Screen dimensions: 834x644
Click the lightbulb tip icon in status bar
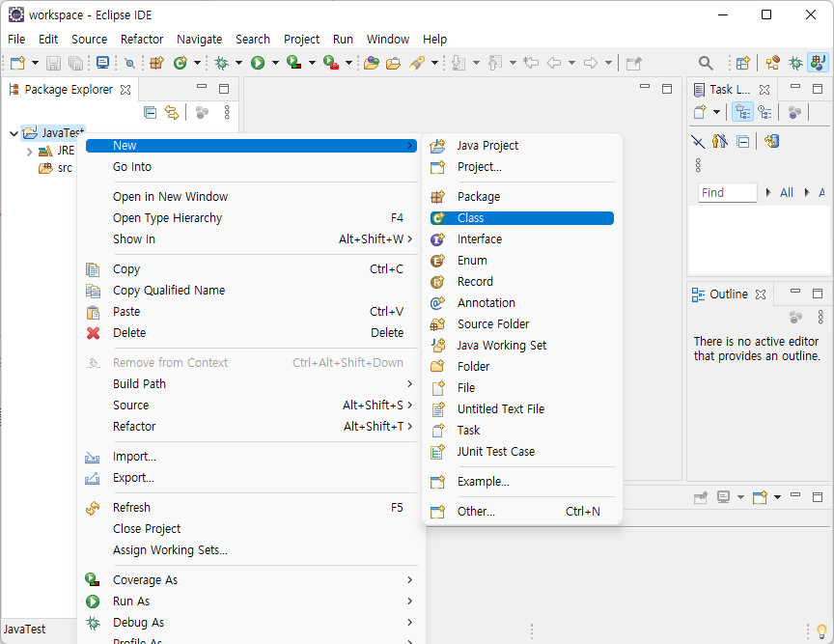tap(821, 631)
